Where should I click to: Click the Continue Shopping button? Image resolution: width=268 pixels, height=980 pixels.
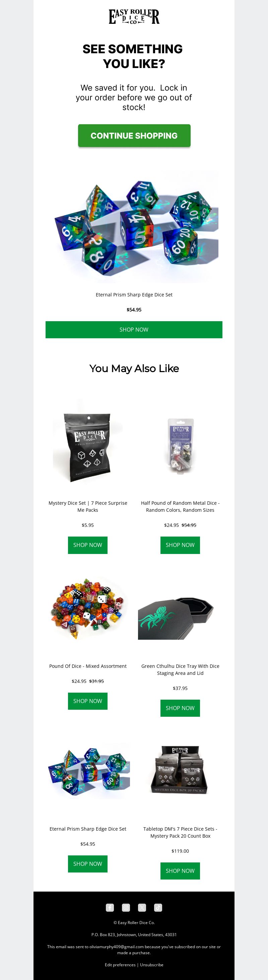(x=134, y=135)
